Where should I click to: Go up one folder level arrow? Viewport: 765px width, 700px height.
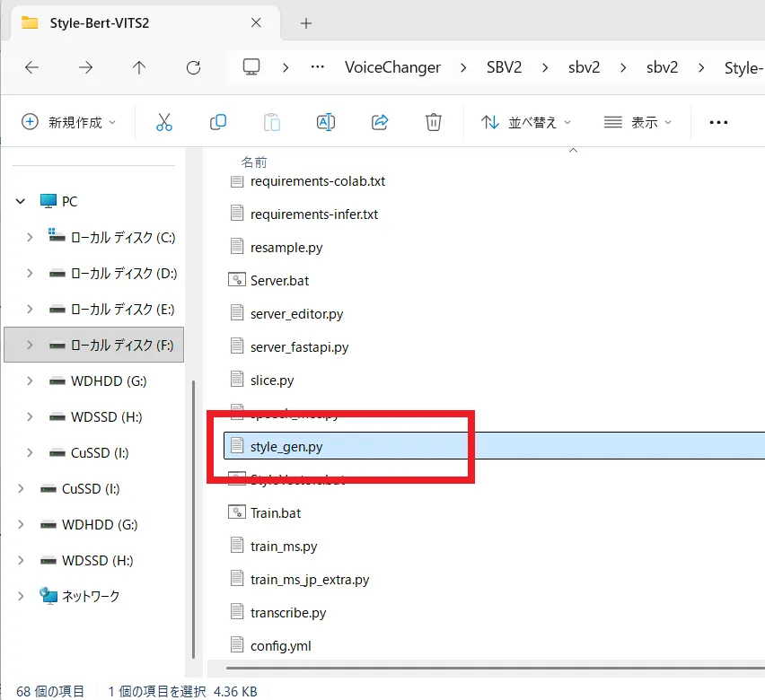tap(139, 67)
